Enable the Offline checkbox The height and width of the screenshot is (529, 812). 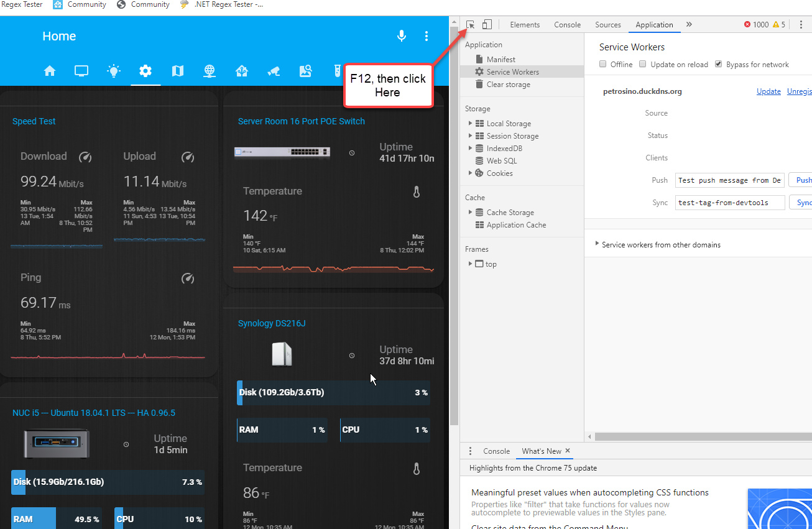[x=603, y=64]
